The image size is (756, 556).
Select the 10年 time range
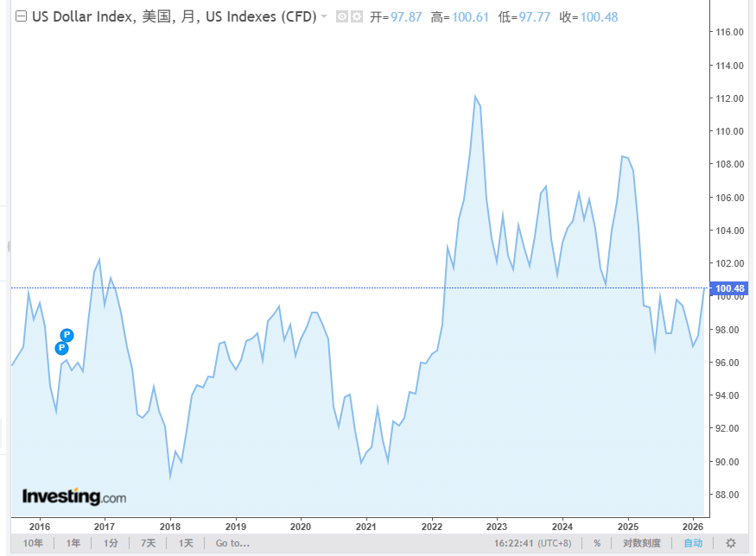(34, 543)
